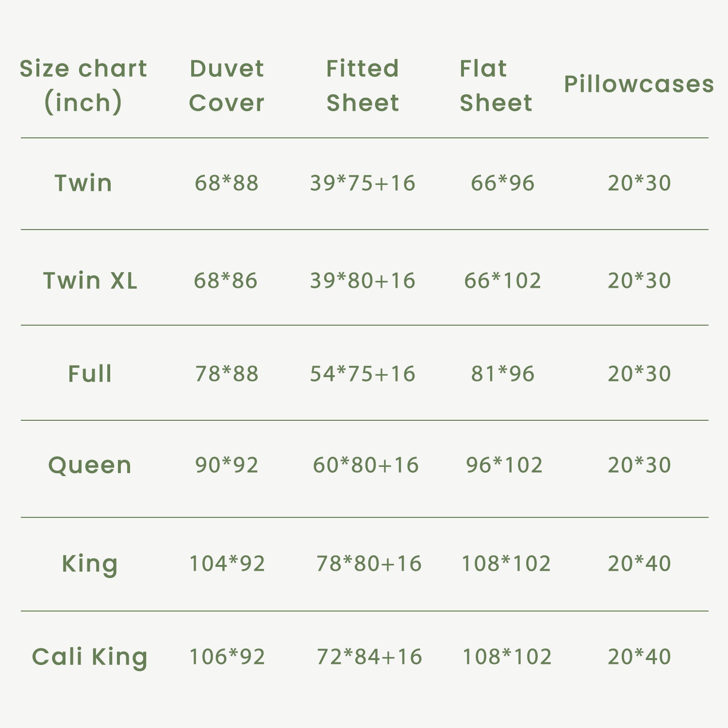Select the Size chart (inch) heading
Image resolution: width=728 pixels, height=728 pixels.
click(83, 85)
